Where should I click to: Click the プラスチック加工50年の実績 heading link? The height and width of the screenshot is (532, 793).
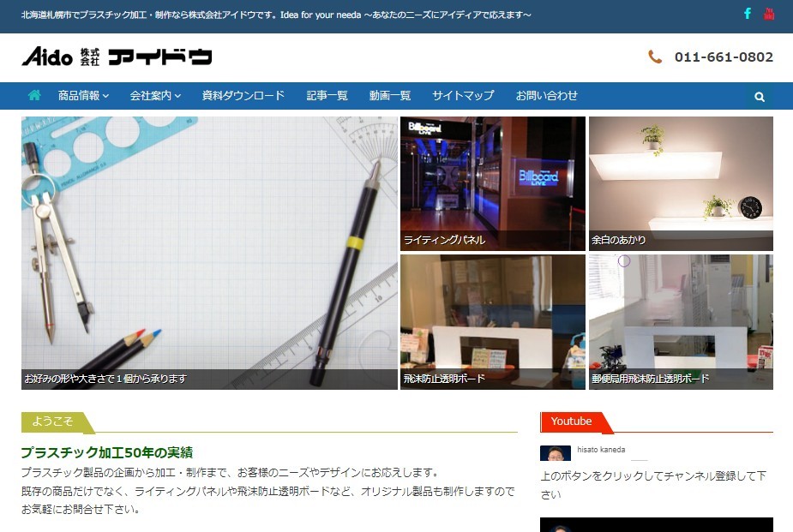(107, 452)
